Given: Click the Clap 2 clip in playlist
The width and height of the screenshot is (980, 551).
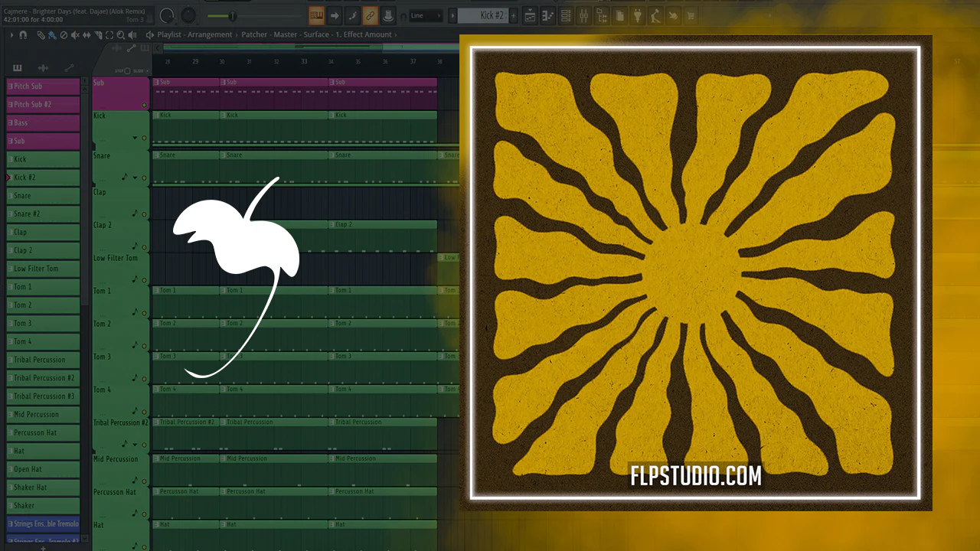Looking at the screenshot, I should [x=383, y=236].
